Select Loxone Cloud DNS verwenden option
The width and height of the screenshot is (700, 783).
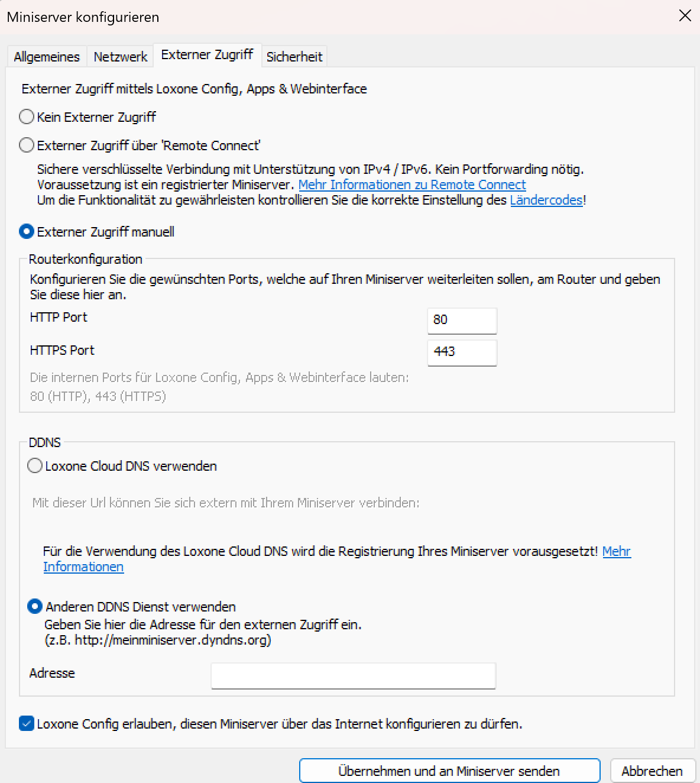[35, 466]
